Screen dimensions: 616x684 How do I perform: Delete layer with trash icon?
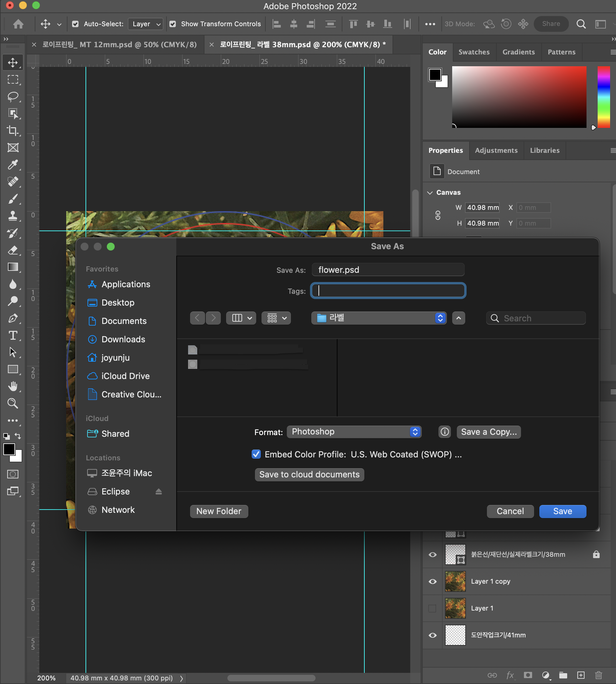pyautogui.click(x=598, y=675)
